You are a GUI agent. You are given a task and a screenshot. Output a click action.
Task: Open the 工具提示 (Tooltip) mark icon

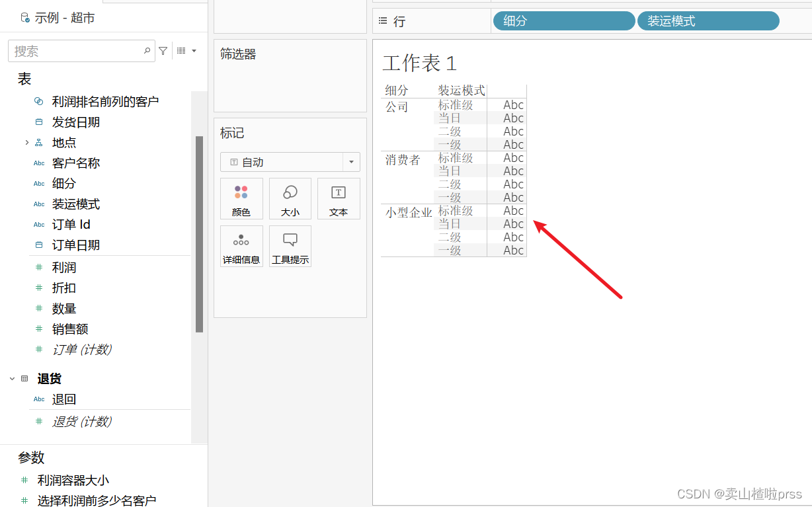[290, 246]
